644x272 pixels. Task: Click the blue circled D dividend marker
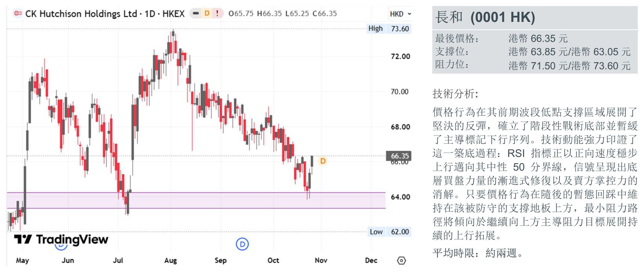(x=242, y=244)
